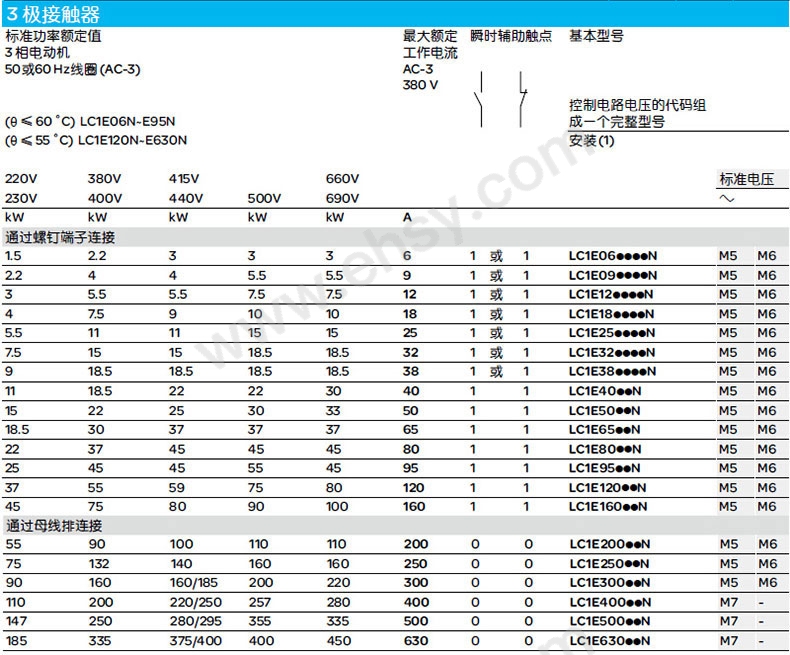Click the '最大额定' current column heading
790x655 pixels.
(430, 36)
